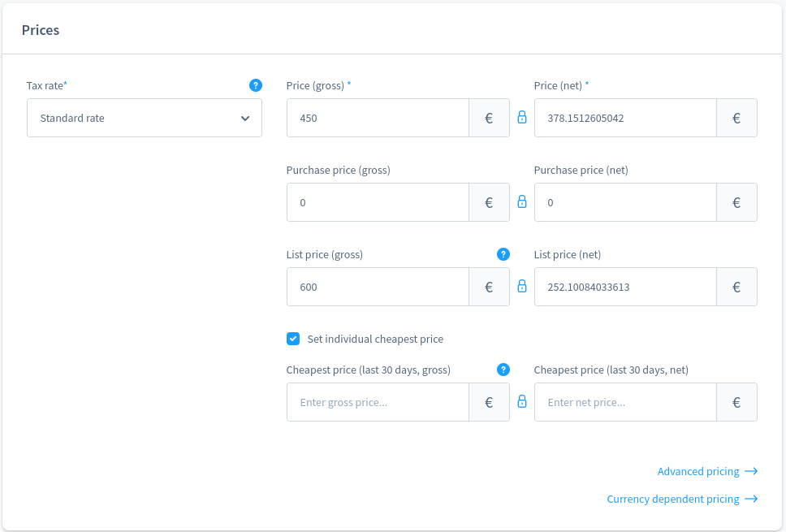Focus the Price (gross) field showing 450

pyautogui.click(x=378, y=118)
